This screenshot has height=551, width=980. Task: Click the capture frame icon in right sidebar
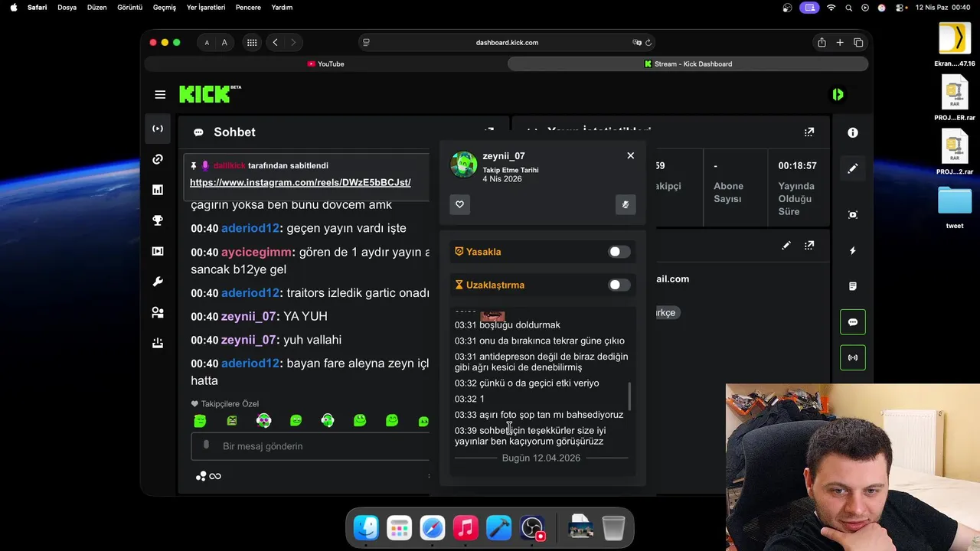point(853,215)
